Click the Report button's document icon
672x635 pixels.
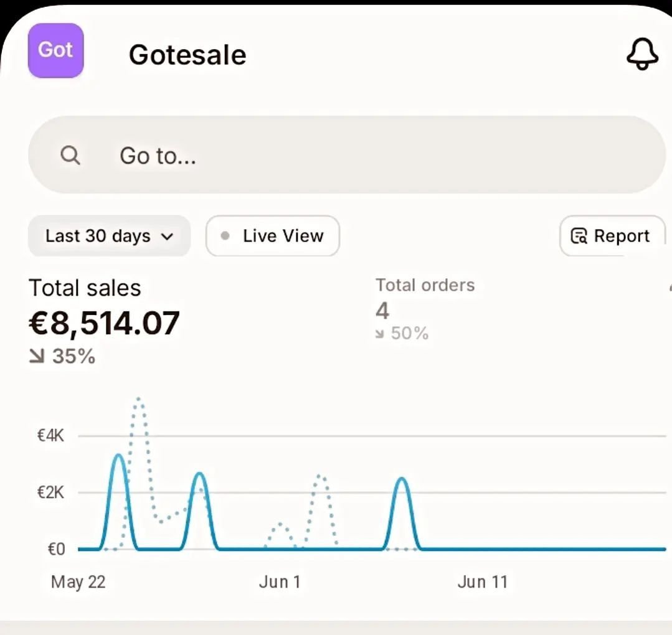click(x=579, y=237)
